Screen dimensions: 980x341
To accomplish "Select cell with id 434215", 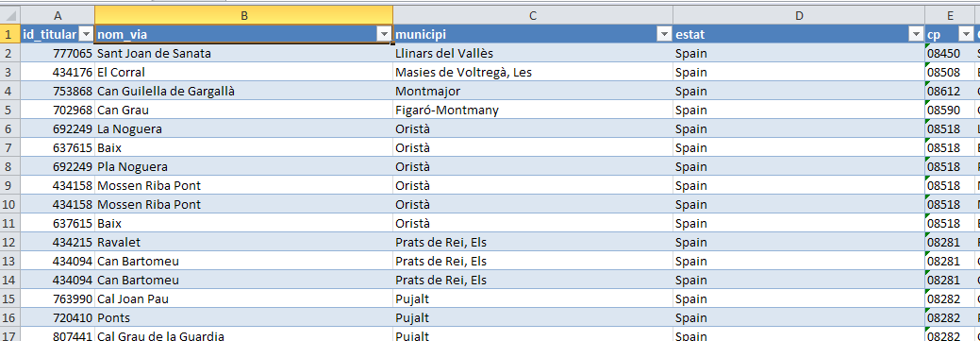I will 58,242.
